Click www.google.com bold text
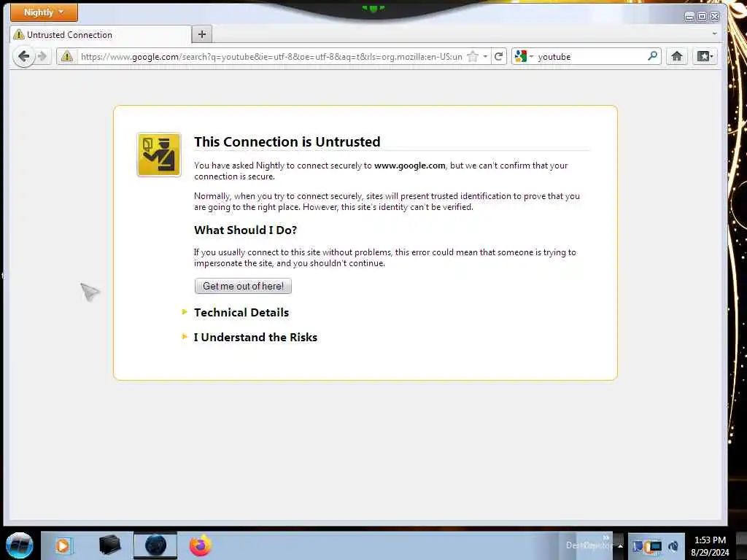The height and width of the screenshot is (560, 747). (x=410, y=166)
